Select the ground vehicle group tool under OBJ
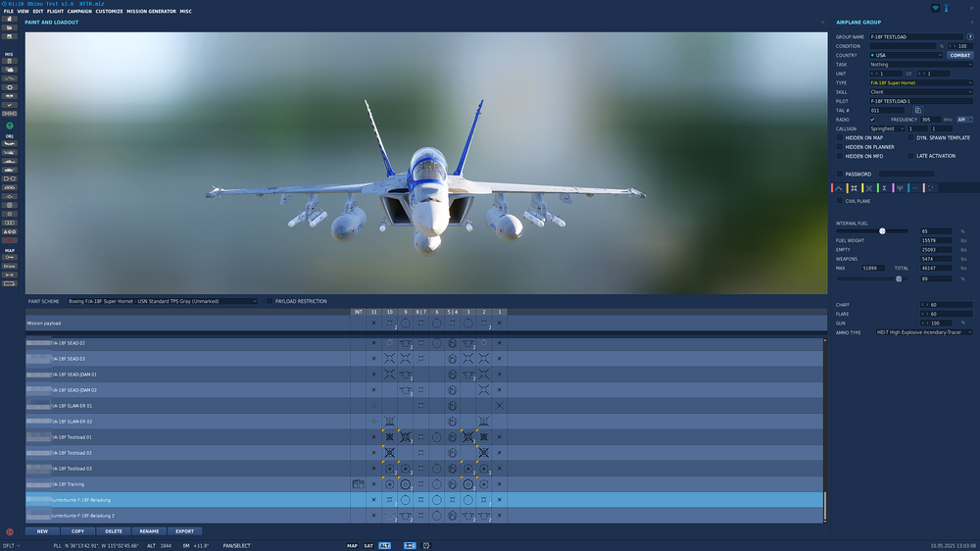 tap(10, 170)
